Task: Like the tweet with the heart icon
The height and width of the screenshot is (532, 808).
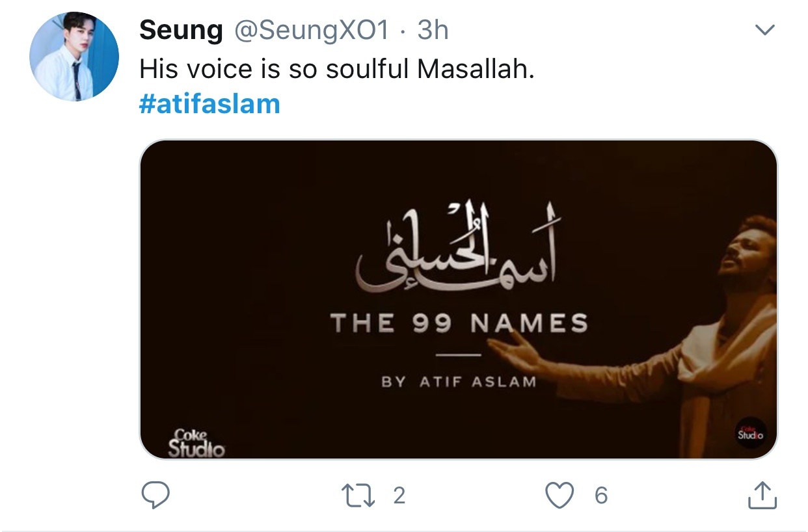Action: click(559, 496)
